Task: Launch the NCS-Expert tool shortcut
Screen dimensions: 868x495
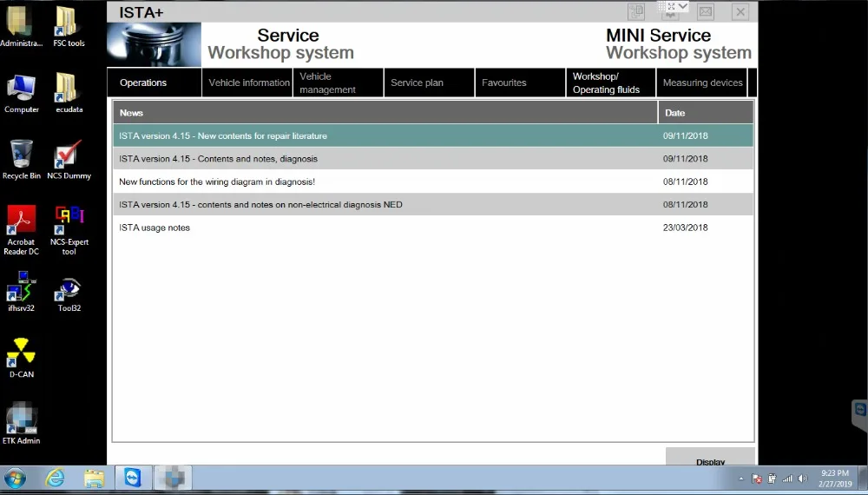Action: click(x=69, y=230)
